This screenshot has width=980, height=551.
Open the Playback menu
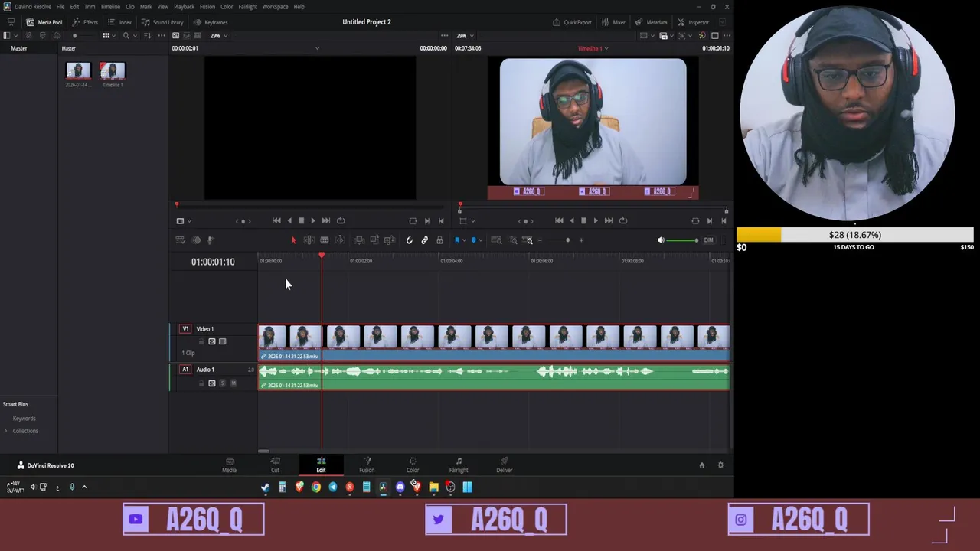coord(184,7)
